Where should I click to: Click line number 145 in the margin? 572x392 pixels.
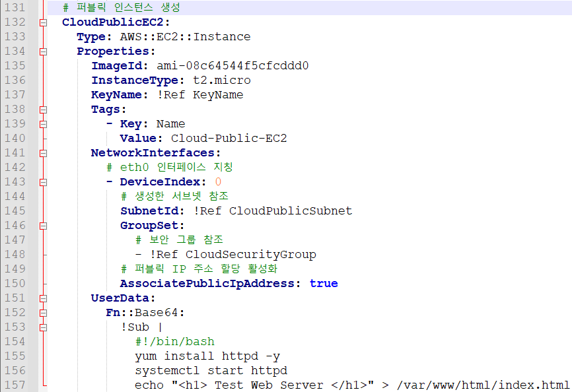(15, 211)
